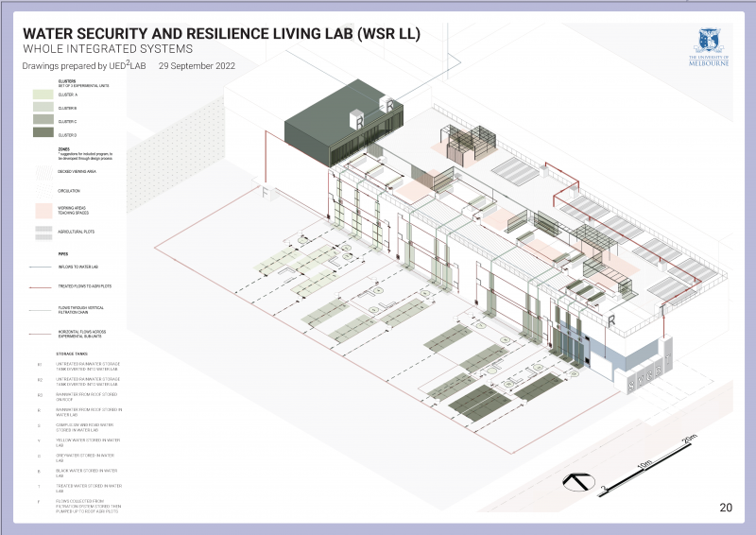Click the blue-grey ground floor wall panel
The image size is (756, 535).
click(622, 351)
